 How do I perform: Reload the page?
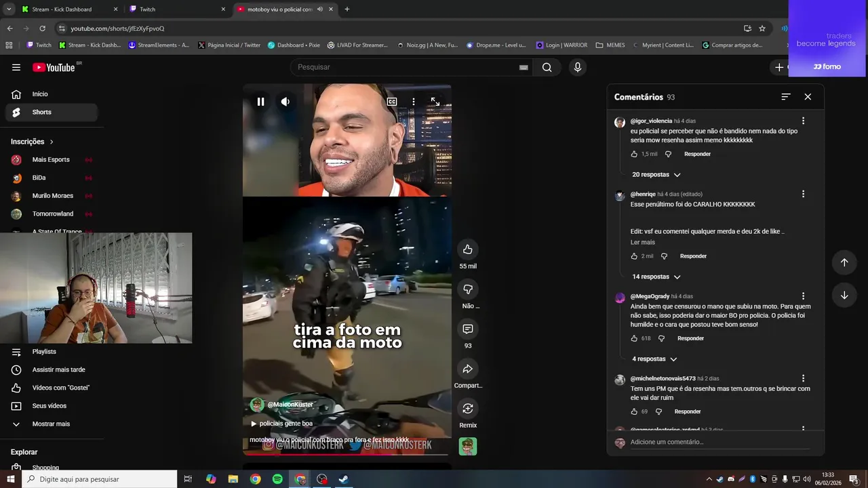coord(42,28)
